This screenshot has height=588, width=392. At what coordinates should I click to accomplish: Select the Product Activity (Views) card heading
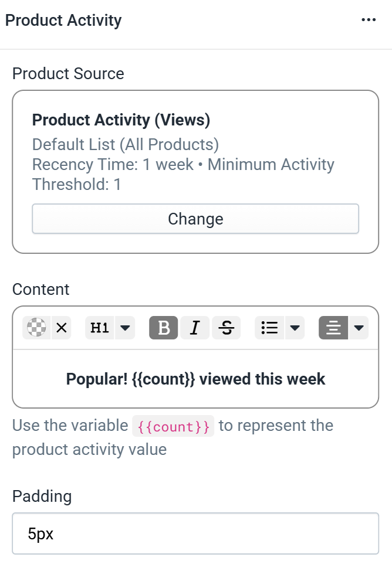point(121,120)
